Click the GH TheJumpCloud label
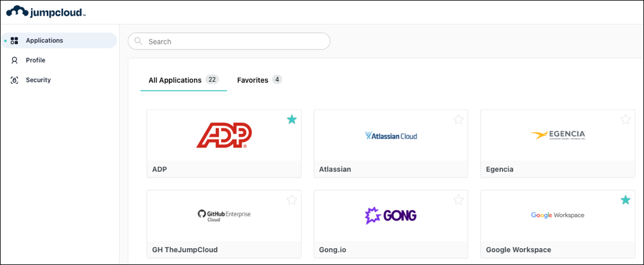Viewport: 644px width, 265px height. (185, 249)
